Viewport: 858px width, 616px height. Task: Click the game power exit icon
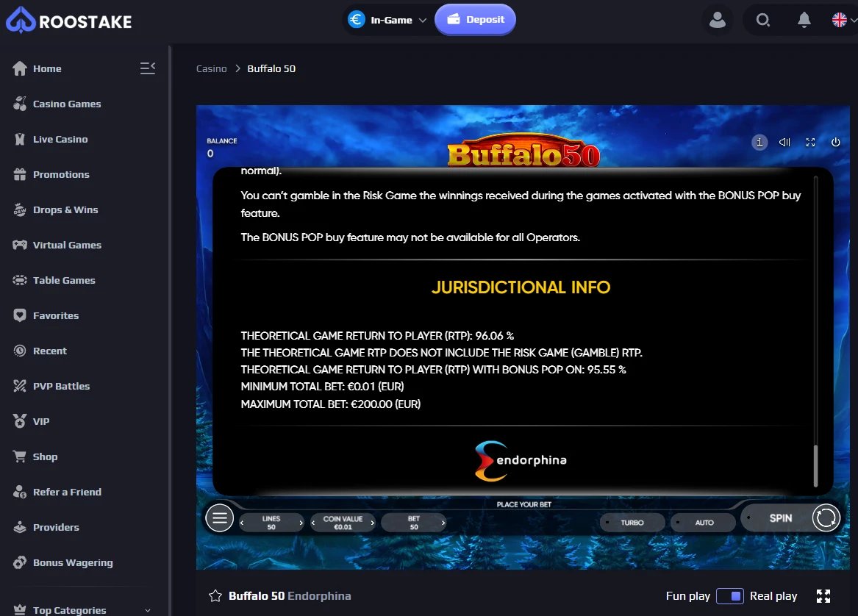[x=835, y=142]
